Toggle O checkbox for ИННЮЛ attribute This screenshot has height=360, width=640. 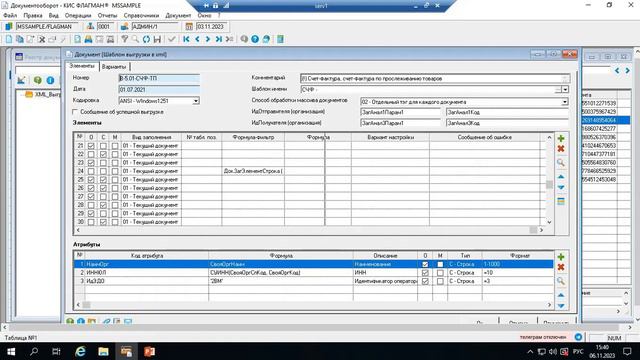425,273
